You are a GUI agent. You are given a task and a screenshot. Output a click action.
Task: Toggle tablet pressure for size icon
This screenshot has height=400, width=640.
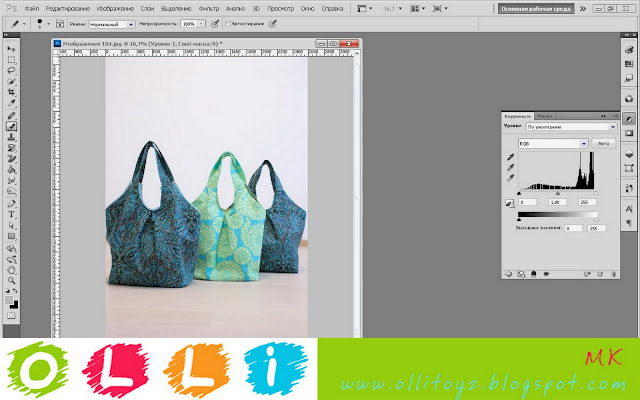point(273,24)
